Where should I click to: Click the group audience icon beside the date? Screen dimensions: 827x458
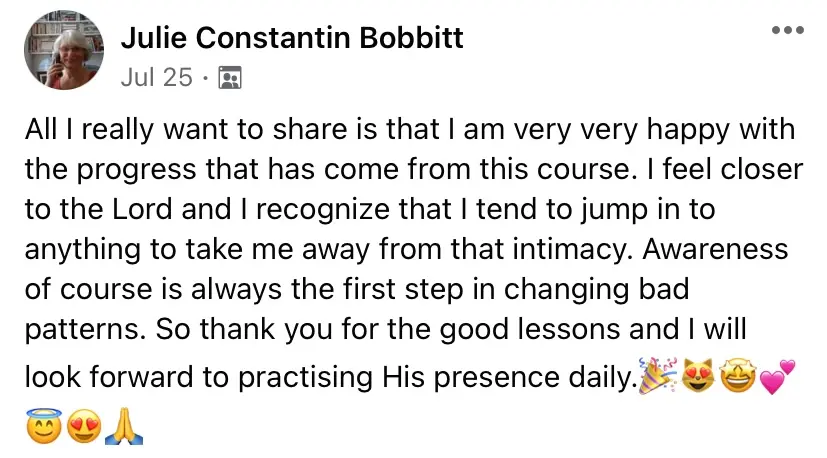tap(230, 79)
